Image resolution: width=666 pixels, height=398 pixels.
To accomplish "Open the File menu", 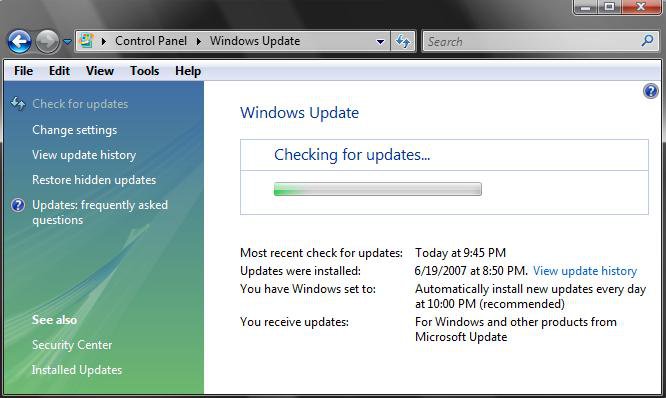I will pos(23,71).
